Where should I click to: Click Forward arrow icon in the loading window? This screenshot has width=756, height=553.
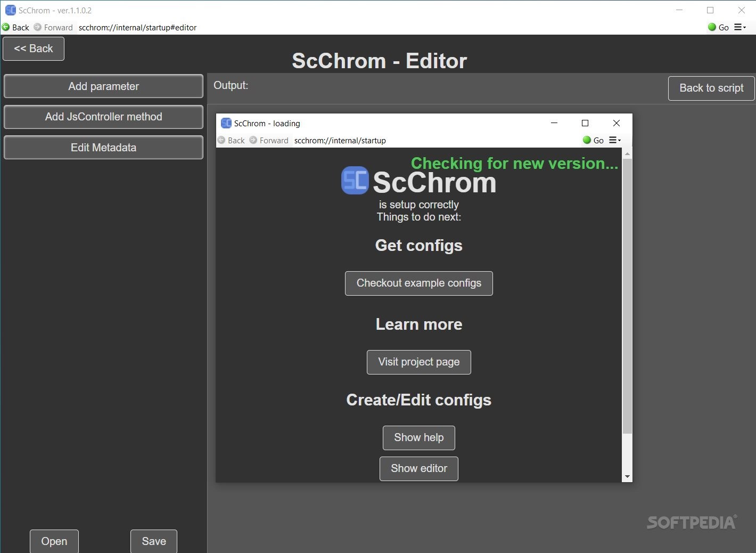point(253,140)
